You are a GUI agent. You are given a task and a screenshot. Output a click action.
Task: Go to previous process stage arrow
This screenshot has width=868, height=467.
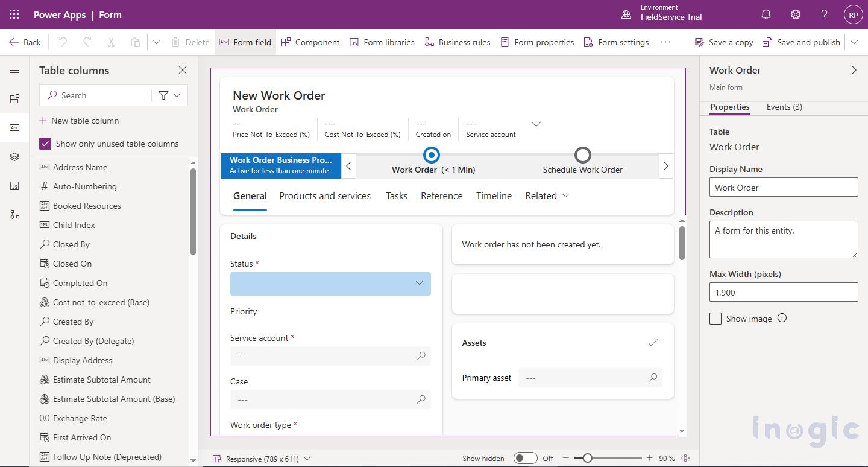(348, 166)
